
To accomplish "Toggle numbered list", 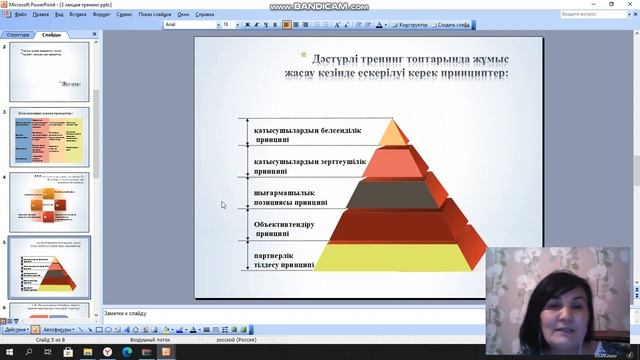I will pyautogui.click(x=316, y=25).
